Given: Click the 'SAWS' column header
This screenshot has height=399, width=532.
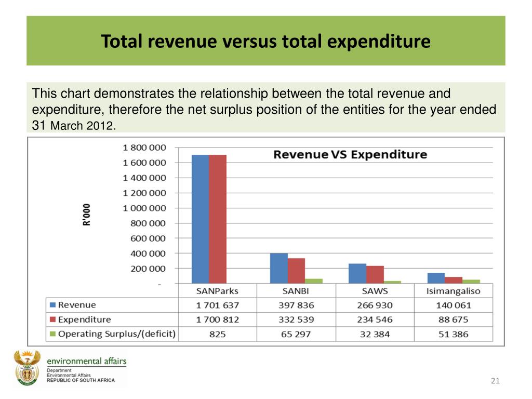Looking at the screenshot, I should tap(375, 291).
